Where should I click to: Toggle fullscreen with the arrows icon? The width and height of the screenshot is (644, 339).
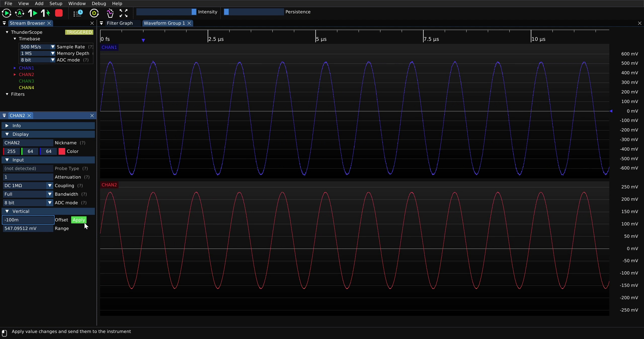tap(124, 13)
